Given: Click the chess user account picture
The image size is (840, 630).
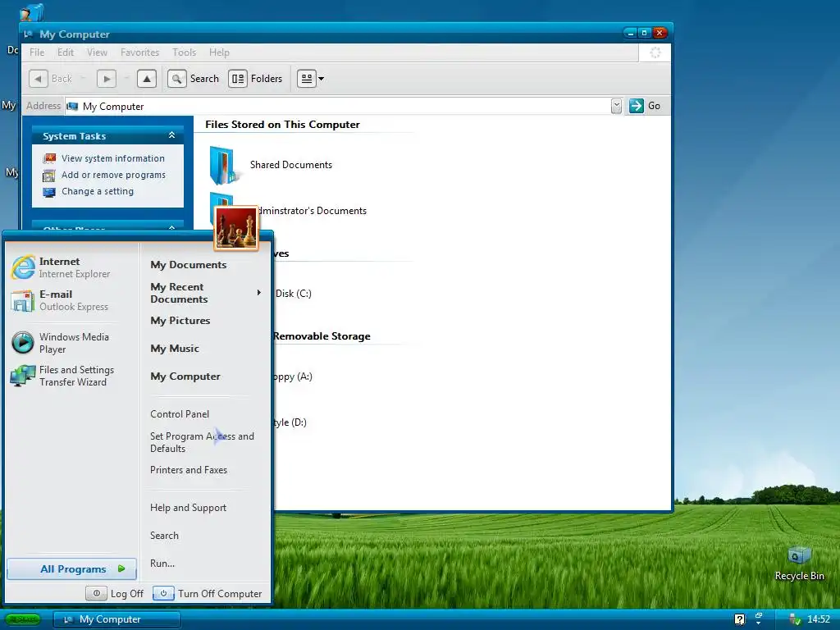Looking at the screenshot, I should [x=236, y=228].
